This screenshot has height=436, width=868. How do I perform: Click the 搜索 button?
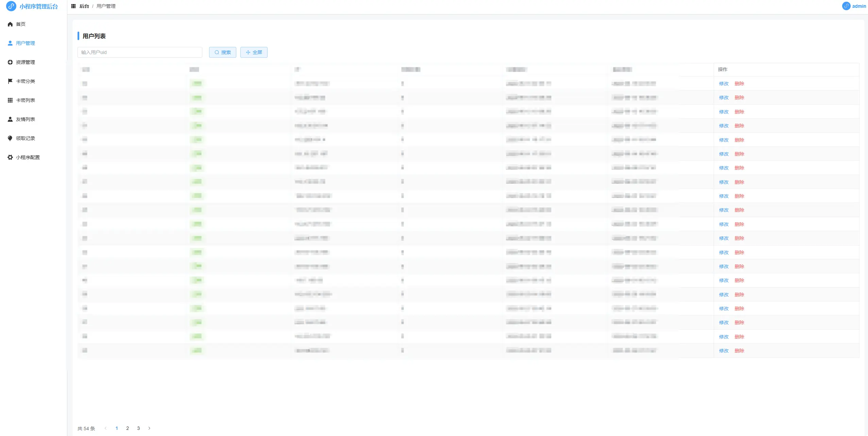click(223, 52)
